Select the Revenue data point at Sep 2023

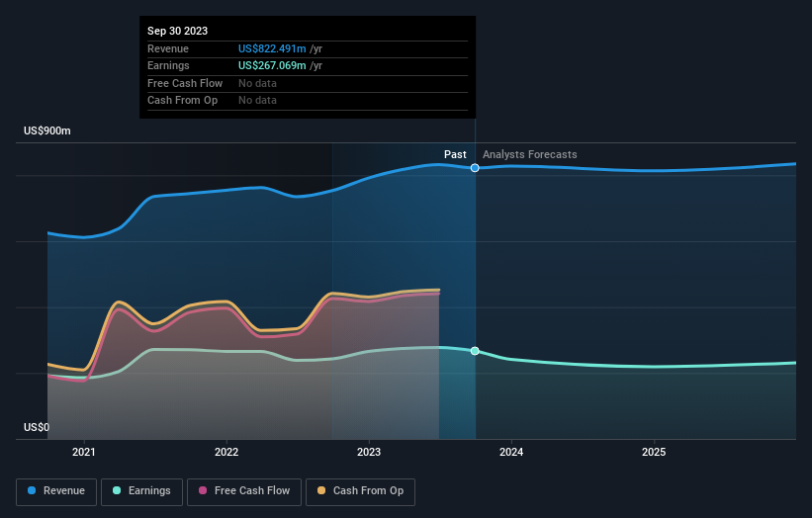coord(475,168)
